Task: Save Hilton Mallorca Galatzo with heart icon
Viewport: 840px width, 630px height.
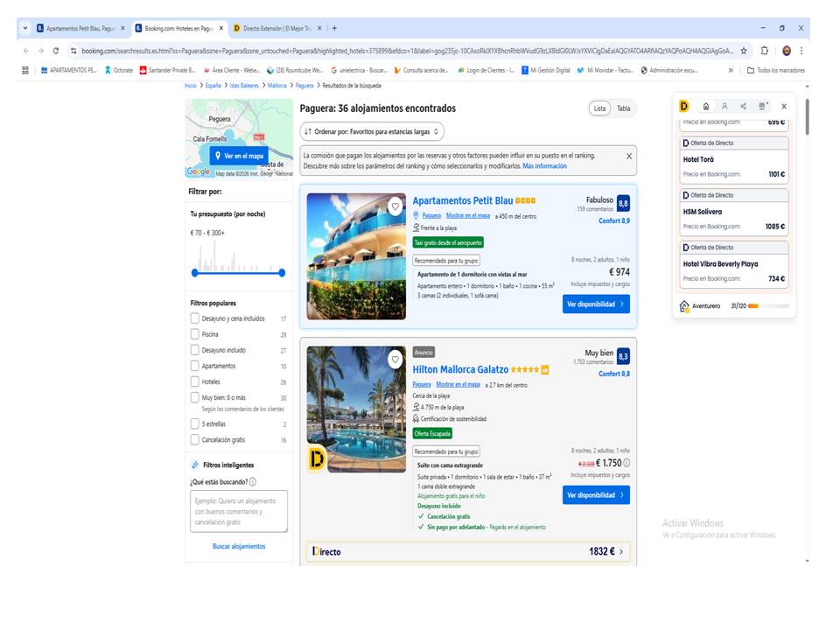Action: tap(395, 359)
